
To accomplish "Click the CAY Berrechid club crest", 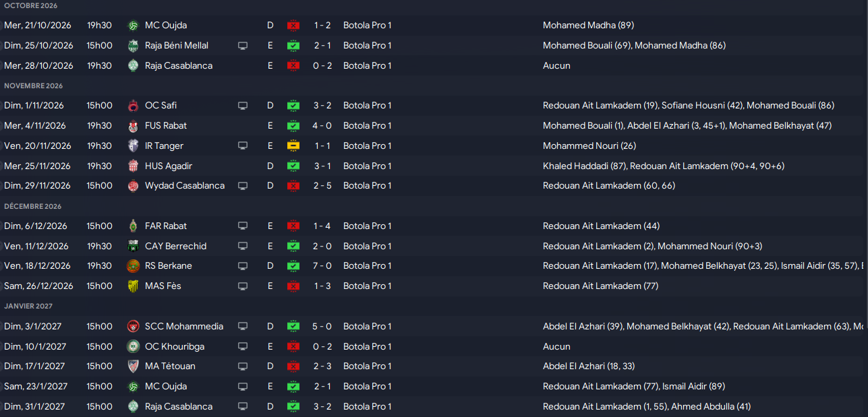I will 133,247.
